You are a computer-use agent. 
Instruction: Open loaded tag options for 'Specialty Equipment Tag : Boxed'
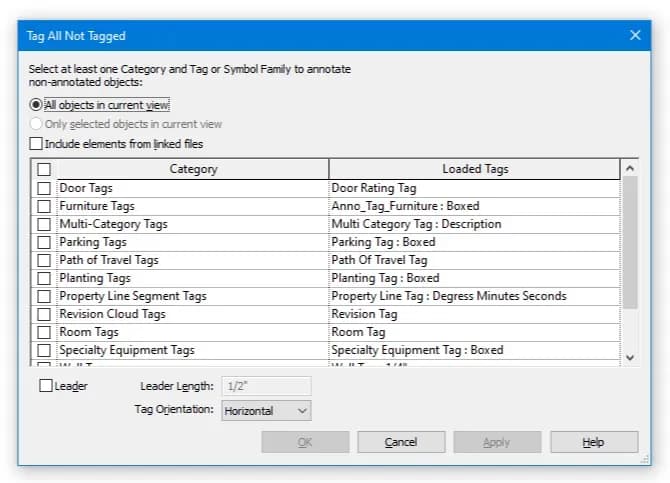[x=474, y=350]
